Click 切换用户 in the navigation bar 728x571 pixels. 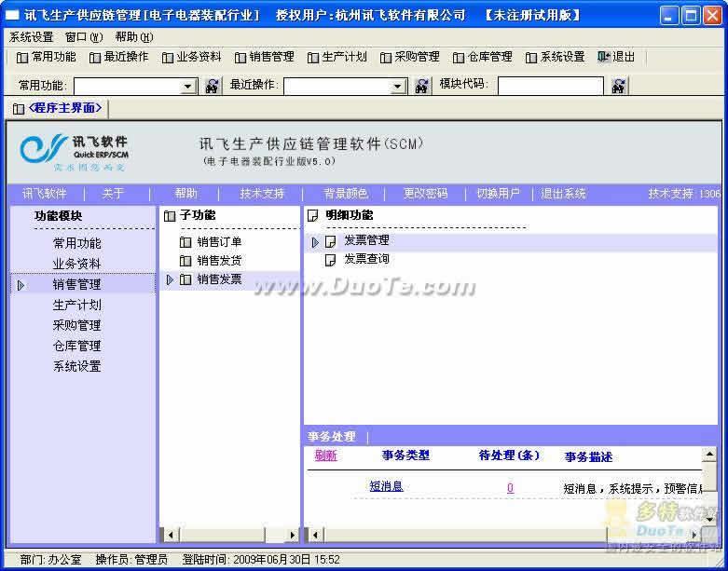coord(498,194)
